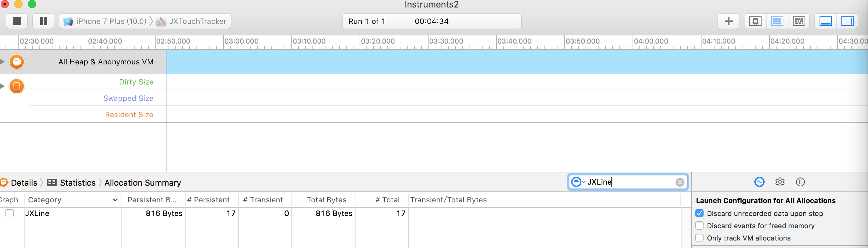Choose the JXTouchTracker target app
This screenshot has width=868, height=248.
pyautogui.click(x=192, y=21)
